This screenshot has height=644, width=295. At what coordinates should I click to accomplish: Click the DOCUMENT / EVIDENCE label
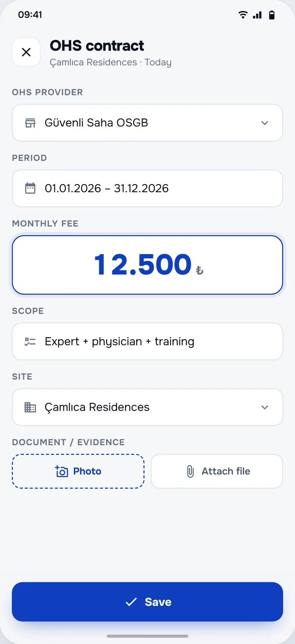(68, 442)
